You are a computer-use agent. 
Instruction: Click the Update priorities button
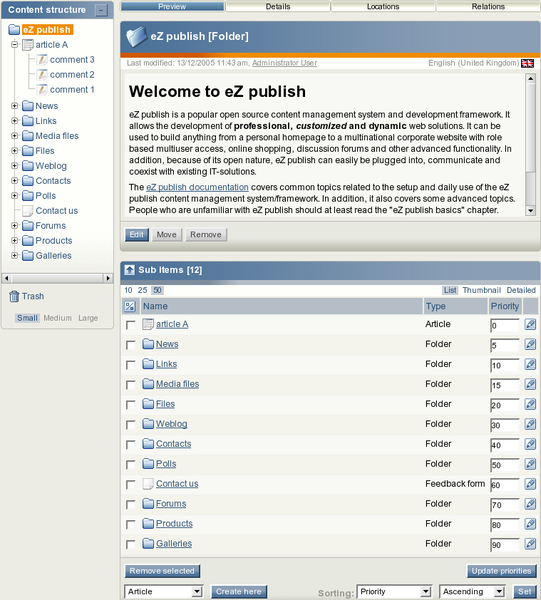(501, 571)
